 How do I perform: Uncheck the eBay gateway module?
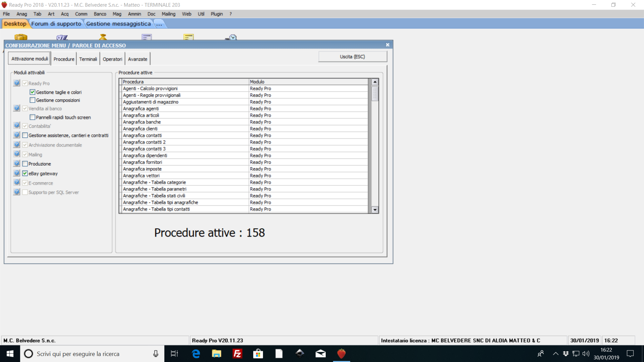click(x=25, y=173)
